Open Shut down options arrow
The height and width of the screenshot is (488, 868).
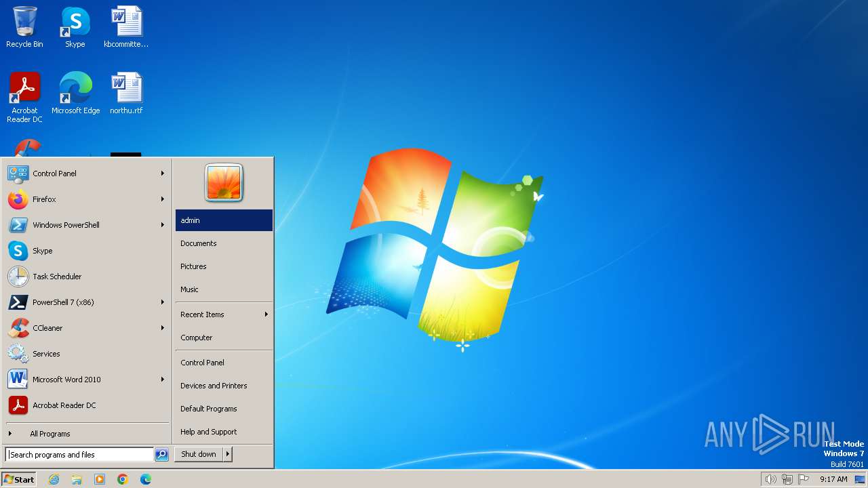pyautogui.click(x=228, y=454)
